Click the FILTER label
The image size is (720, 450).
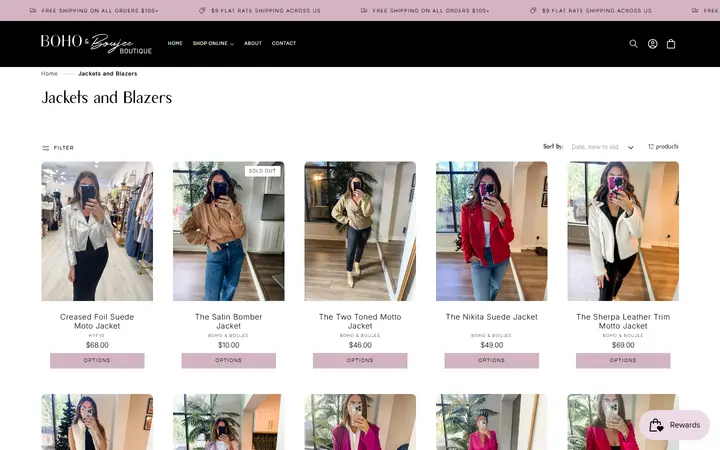click(63, 148)
